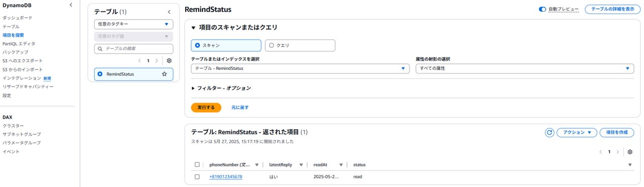Sort by readAt column

[x=341, y=165]
